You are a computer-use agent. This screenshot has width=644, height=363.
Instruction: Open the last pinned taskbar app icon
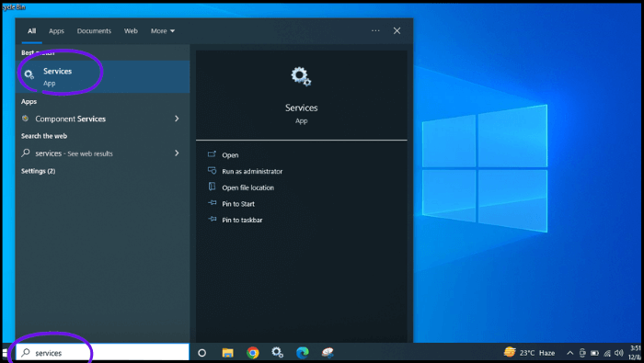click(x=328, y=352)
